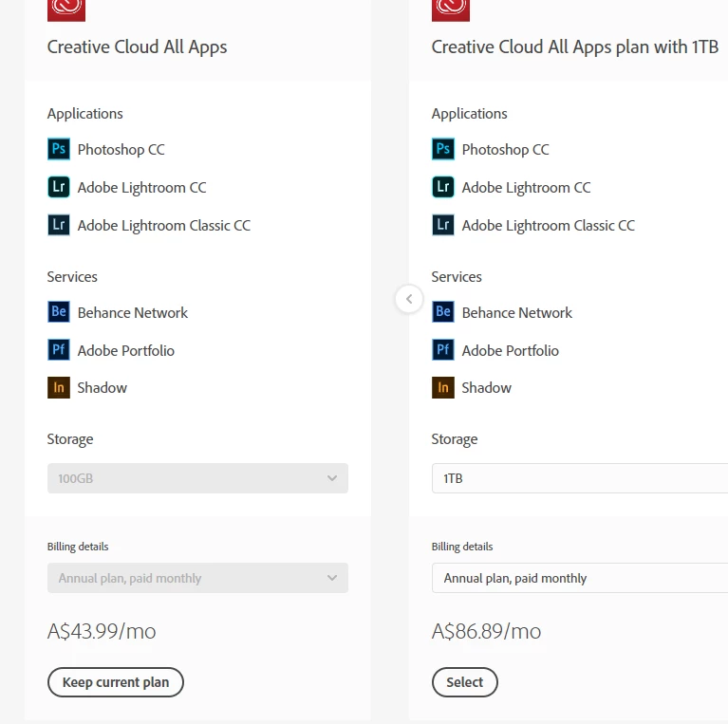The width and height of the screenshot is (728, 724).
Task: Click Adobe Lightroom Classic CC text in 1TB card
Action: tap(549, 226)
